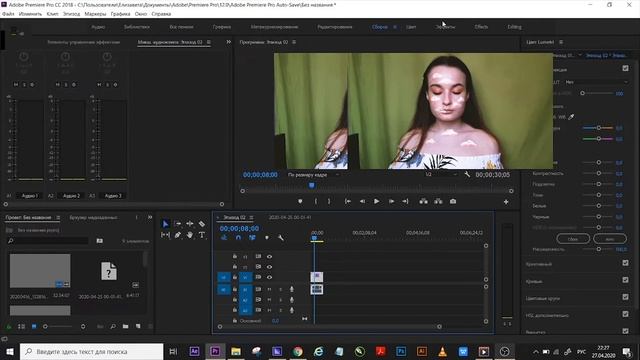Open the Файл menu
Image resolution: width=640 pixels, height=360 pixels.
8,14
